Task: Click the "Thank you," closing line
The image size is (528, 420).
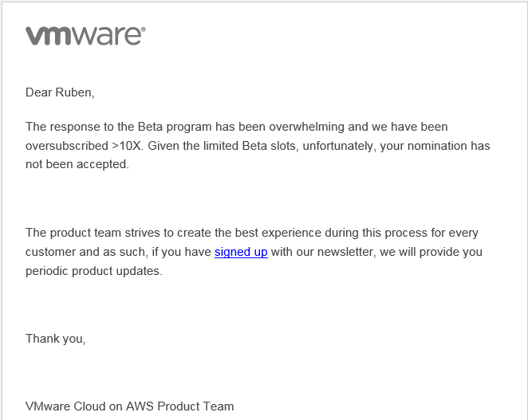Action: pyautogui.click(x=55, y=339)
